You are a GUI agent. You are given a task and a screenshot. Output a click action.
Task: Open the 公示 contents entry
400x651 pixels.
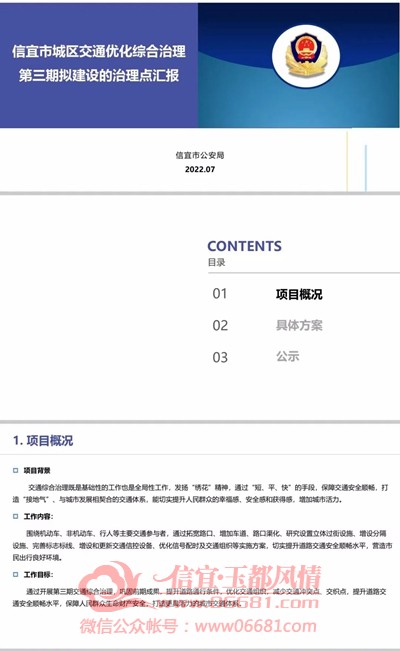pos(287,356)
